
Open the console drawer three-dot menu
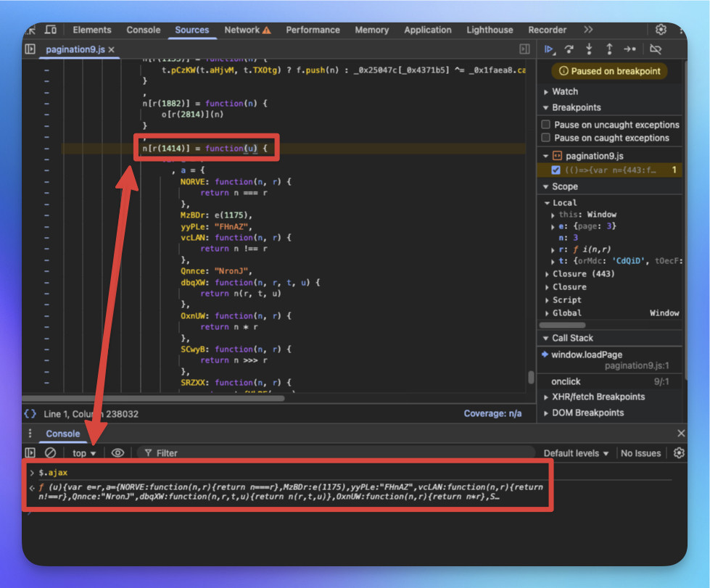click(30, 433)
